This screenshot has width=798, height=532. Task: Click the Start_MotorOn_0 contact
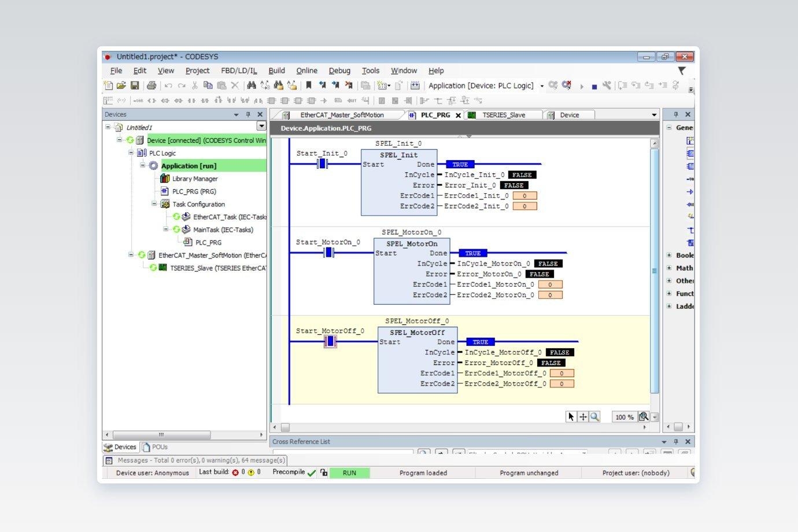pos(328,253)
